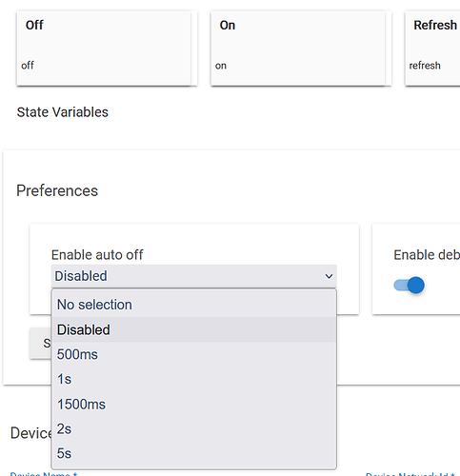460x476 pixels.
Task: Click the Preferences section heading
Action: [x=57, y=190]
